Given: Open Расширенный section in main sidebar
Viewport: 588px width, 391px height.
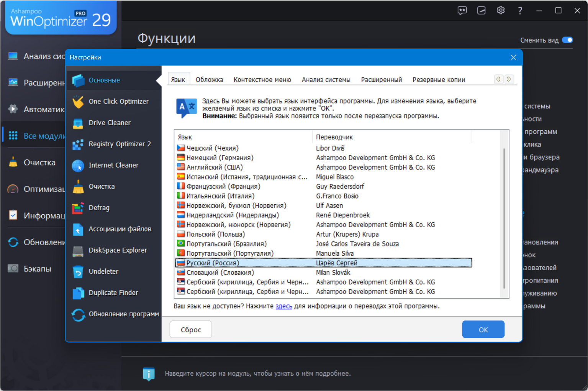Looking at the screenshot, I should (x=36, y=82).
